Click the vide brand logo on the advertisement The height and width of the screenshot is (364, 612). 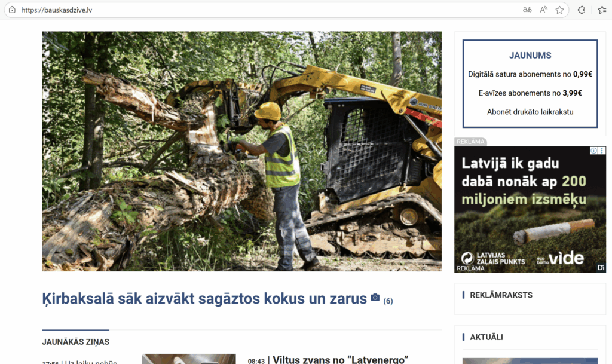[x=564, y=257]
